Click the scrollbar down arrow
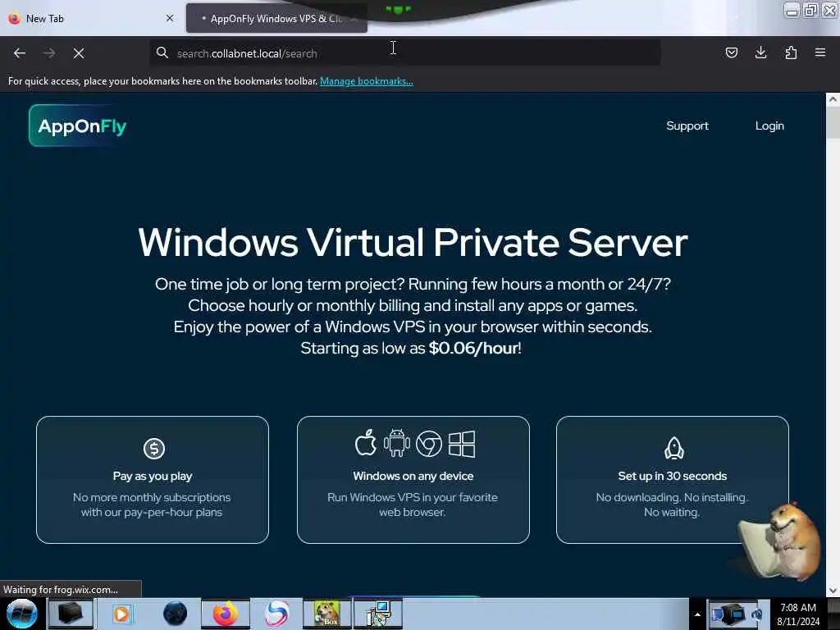 click(833, 591)
